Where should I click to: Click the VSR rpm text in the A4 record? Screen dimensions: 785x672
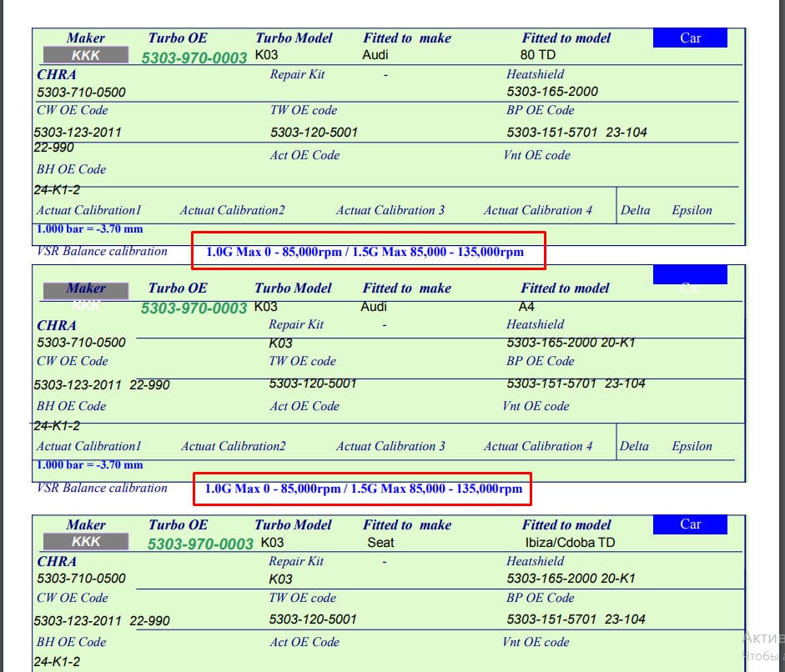364,489
